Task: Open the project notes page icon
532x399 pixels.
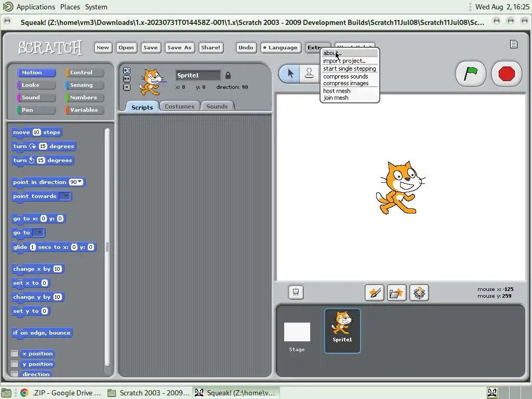Action: 514,45
